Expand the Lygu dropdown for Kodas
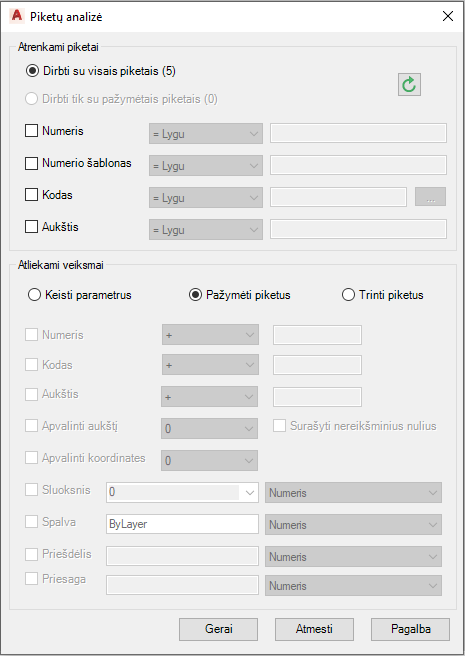Screen dimensions: 465x656 coord(206,198)
